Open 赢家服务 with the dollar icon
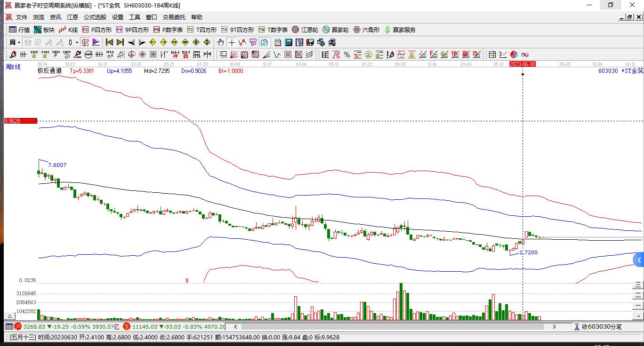Viewport: 644px width, 346px height. [400, 30]
